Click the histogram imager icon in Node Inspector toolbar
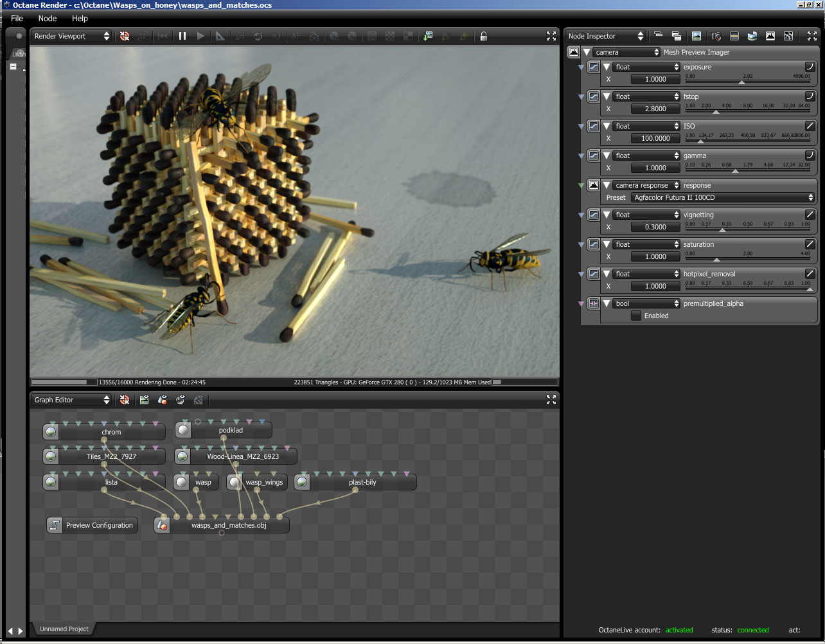Viewport: 825px width, 644px height. tap(770, 37)
